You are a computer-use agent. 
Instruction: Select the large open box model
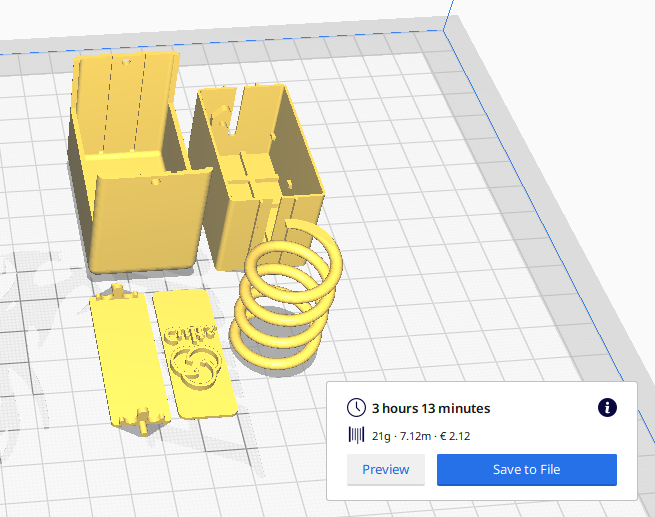point(138,163)
